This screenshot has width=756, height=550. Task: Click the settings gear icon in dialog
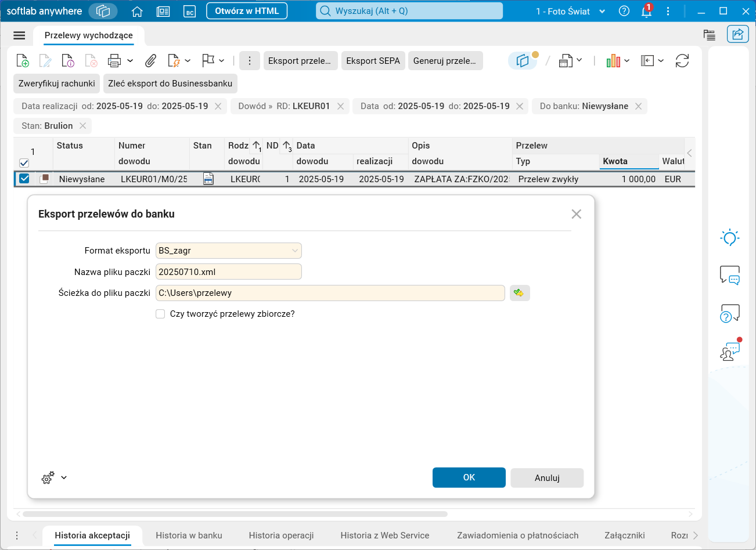[48, 477]
